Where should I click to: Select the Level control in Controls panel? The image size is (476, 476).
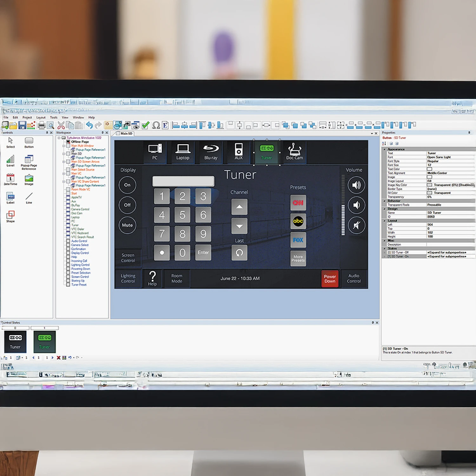[x=10, y=161]
